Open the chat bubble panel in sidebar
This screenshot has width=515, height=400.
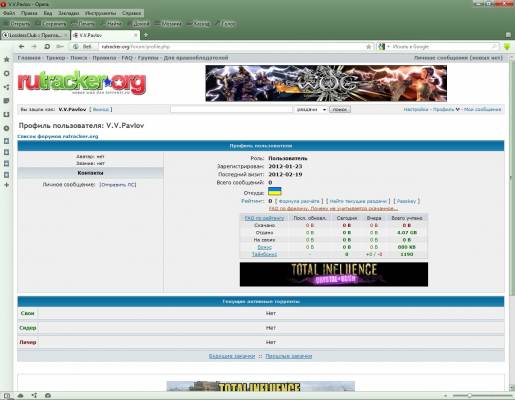6,101
